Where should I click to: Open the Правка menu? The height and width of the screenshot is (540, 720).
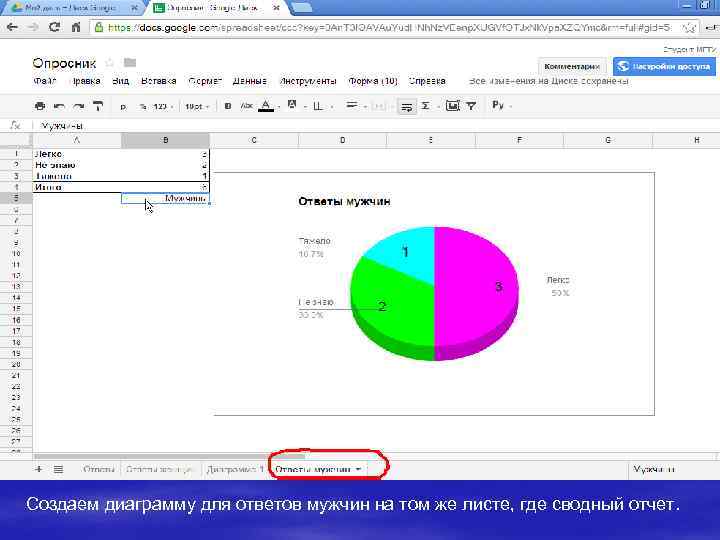point(85,81)
